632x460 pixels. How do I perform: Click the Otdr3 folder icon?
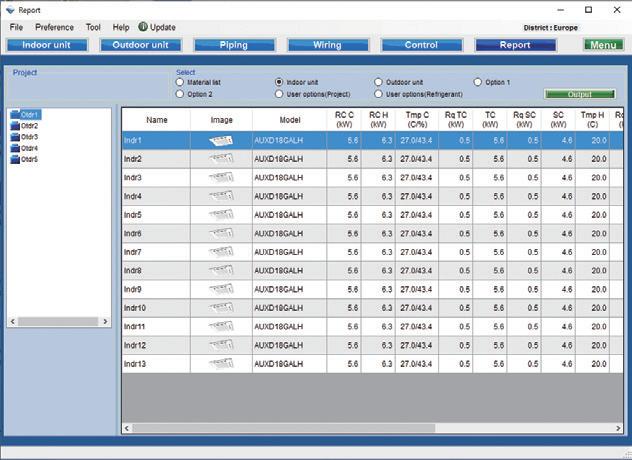tap(15, 137)
